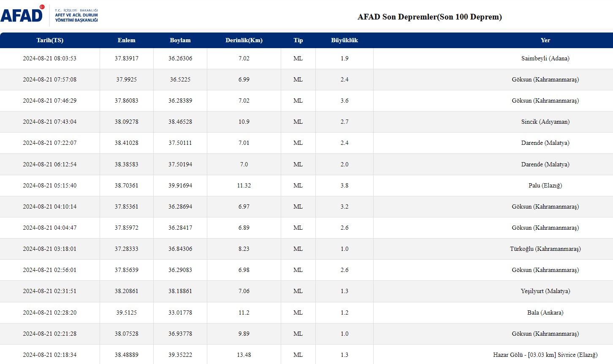Viewport: 613px width, 364px height.
Task: Click longitude value 39.91694
Action: 180,185
